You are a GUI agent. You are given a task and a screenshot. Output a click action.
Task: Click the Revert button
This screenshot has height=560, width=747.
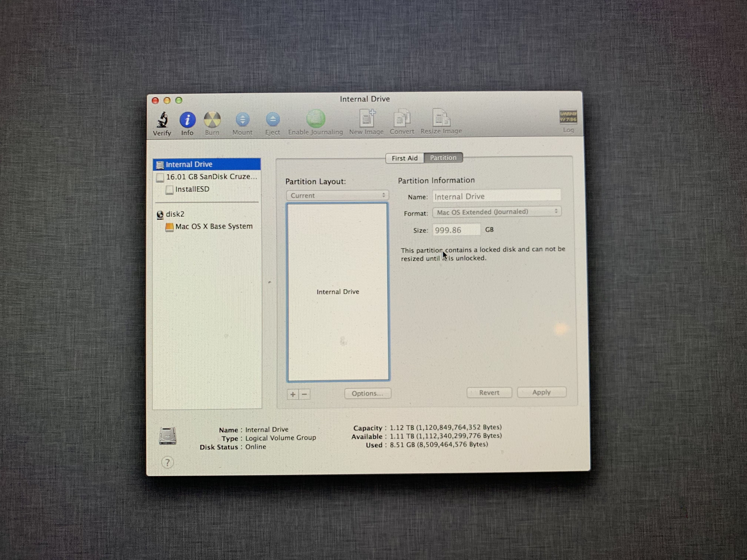489,393
